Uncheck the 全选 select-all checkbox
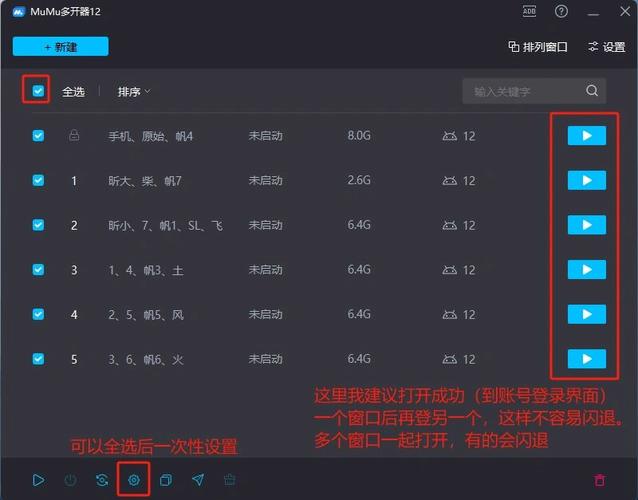Image resolution: width=638 pixels, height=500 pixels. 38,91
